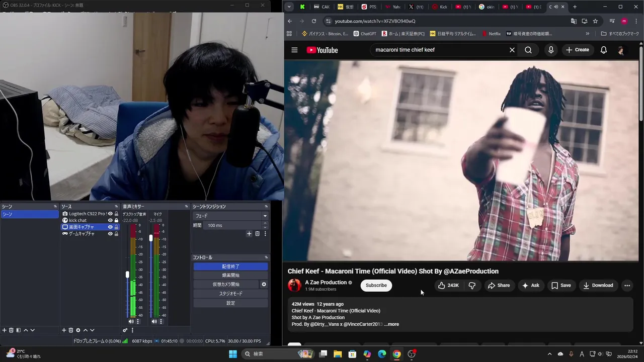The height and width of the screenshot is (362, 644).
Task: Go to YouTube home via logo
Action: pos(322,50)
